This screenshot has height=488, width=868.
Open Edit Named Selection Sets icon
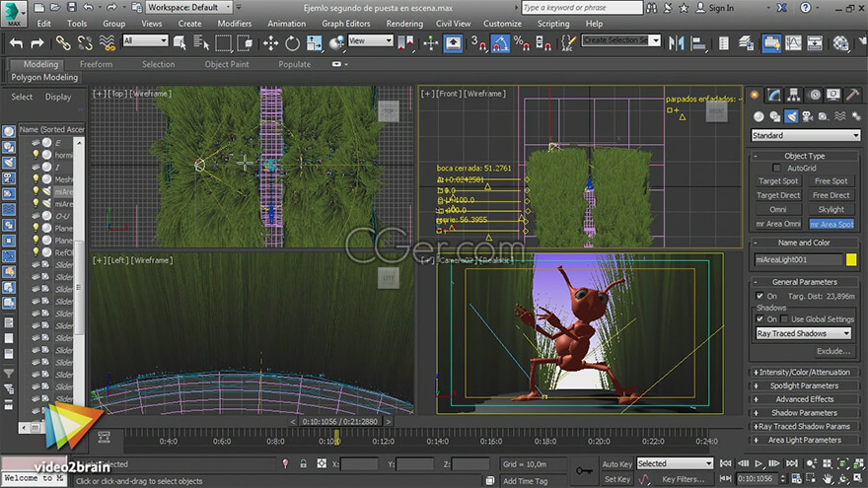(567, 42)
